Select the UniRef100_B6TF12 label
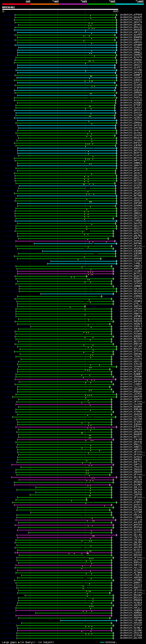Image resolution: width=146 pixels, height=644 pixels. (x=131, y=273)
